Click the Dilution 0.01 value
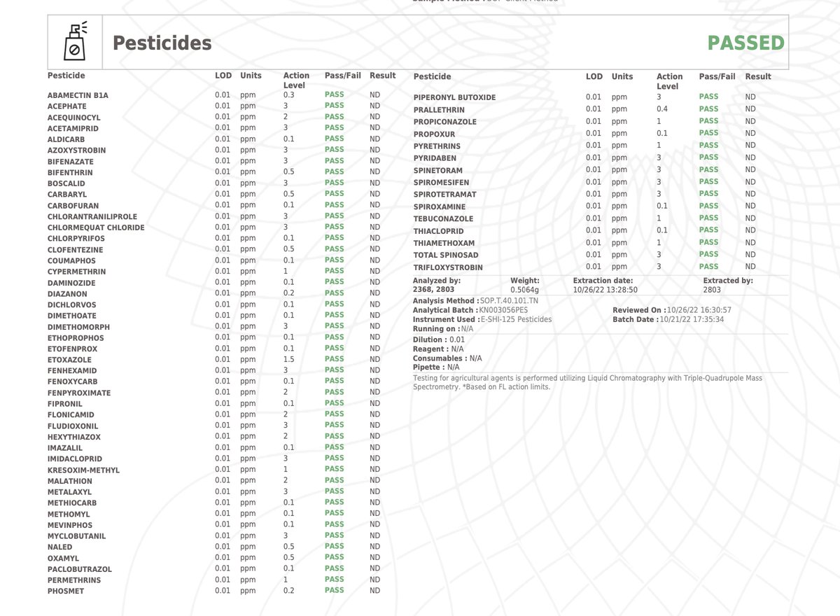This screenshot has width=840, height=616. [x=457, y=339]
